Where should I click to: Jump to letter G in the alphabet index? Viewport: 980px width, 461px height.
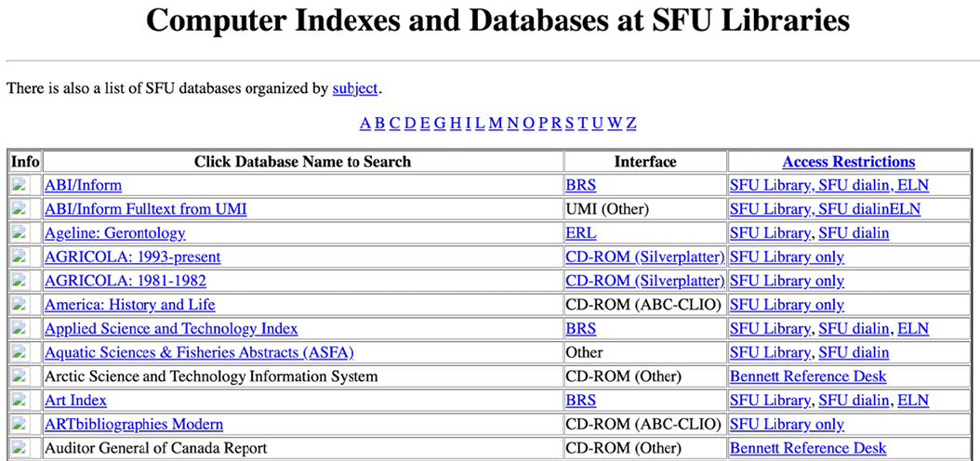click(440, 123)
